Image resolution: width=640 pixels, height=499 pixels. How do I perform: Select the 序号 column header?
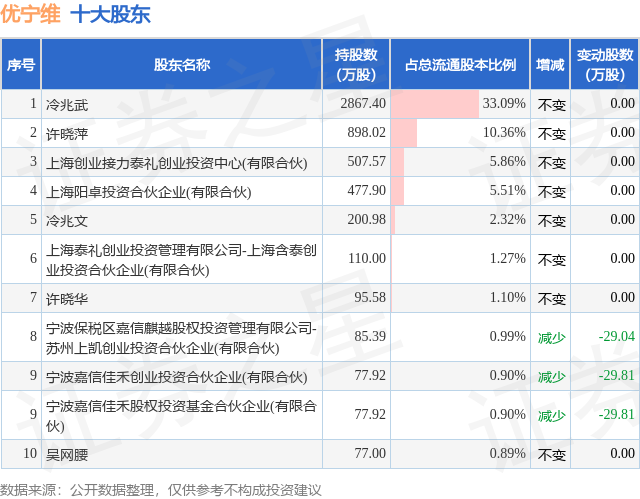click(x=21, y=64)
